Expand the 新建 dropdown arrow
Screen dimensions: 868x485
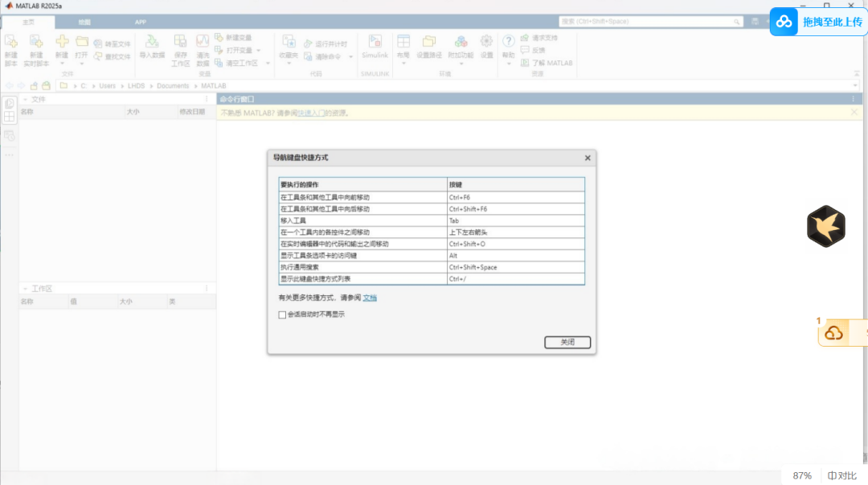(x=62, y=64)
